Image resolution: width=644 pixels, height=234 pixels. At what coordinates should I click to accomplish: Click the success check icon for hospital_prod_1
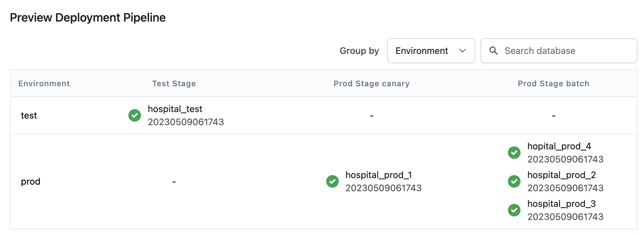tap(332, 181)
